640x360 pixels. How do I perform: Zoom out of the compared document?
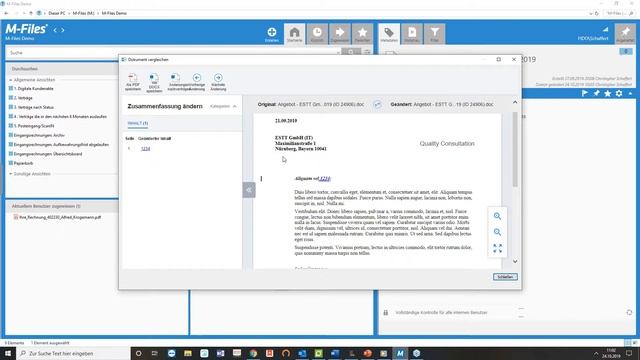click(497, 232)
